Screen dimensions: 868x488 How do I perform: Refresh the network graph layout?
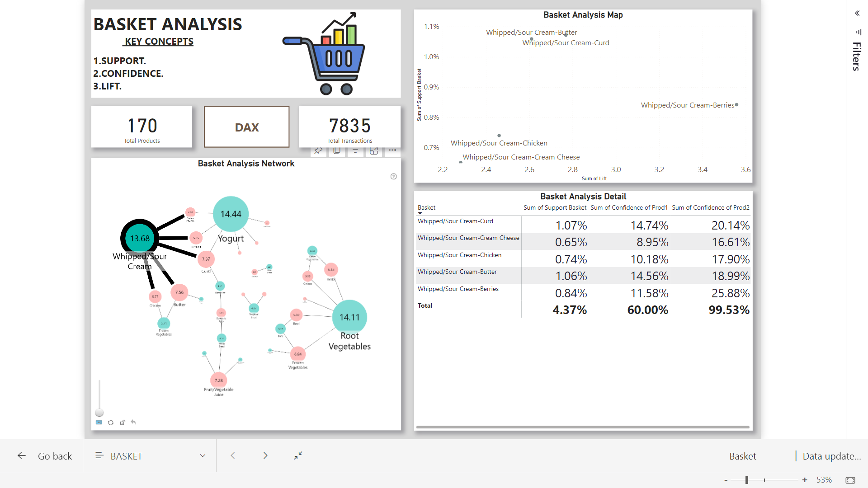111,422
